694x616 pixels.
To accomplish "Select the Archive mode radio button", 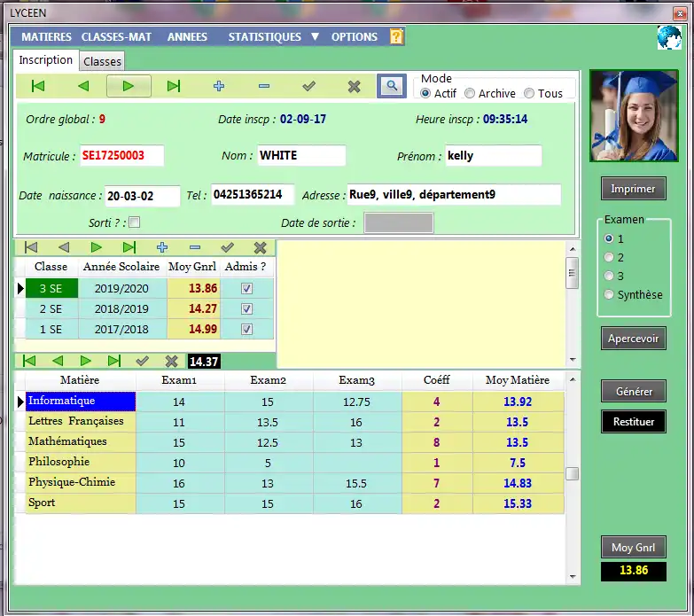I will [470, 93].
